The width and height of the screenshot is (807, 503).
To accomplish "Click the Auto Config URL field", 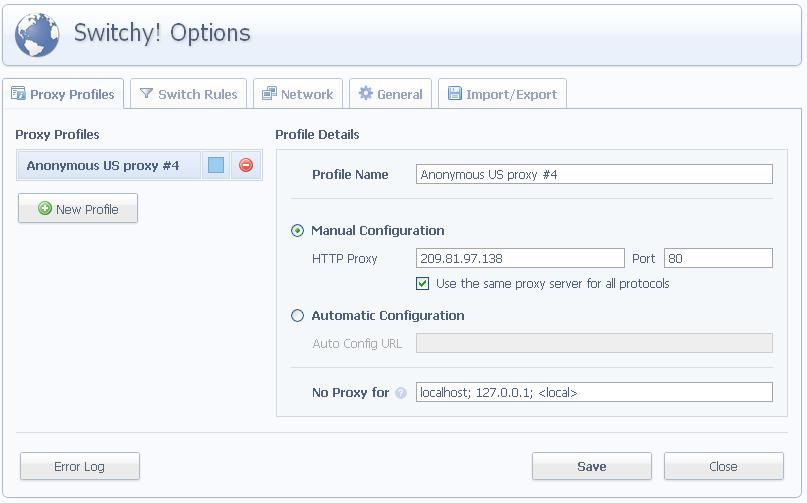I will click(594, 343).
